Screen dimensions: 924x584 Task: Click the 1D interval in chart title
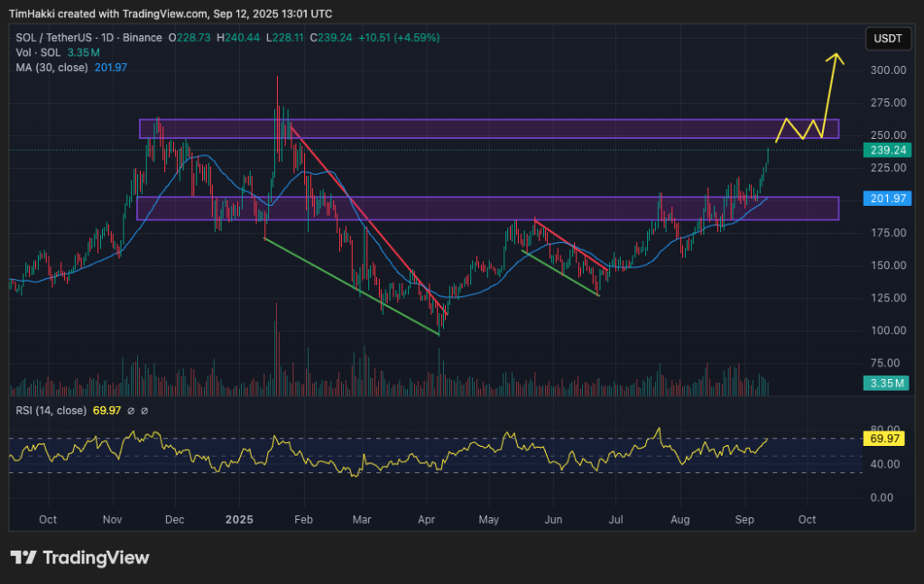106,38
